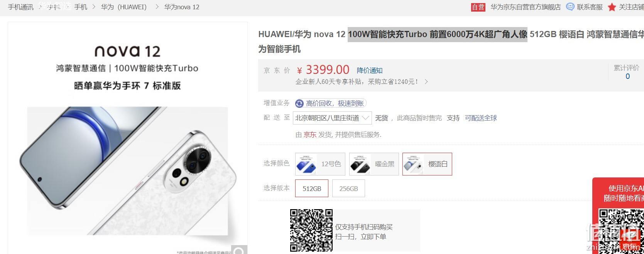
Task: Open the 华为nova 12 breadcrumb item
Action: point(182,7)
